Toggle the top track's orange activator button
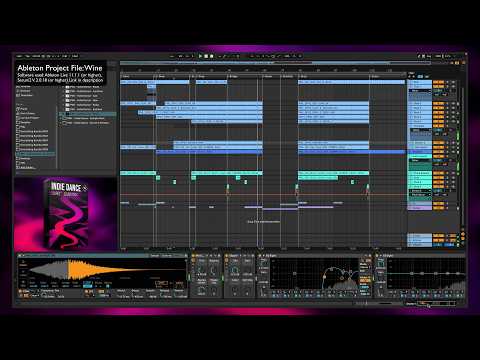480x360 pixels. click(438, 82)
